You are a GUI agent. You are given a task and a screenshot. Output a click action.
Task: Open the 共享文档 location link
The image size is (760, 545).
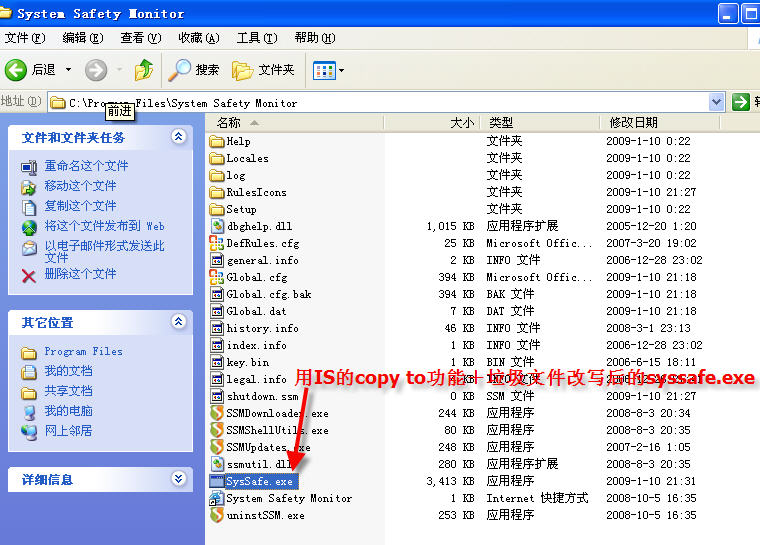[68, 391]
